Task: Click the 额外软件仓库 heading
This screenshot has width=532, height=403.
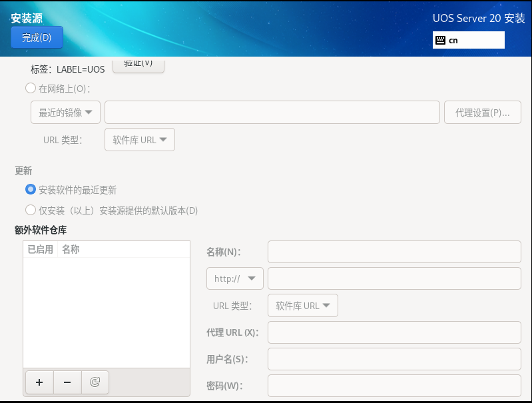Action: [x=41, y=230]
